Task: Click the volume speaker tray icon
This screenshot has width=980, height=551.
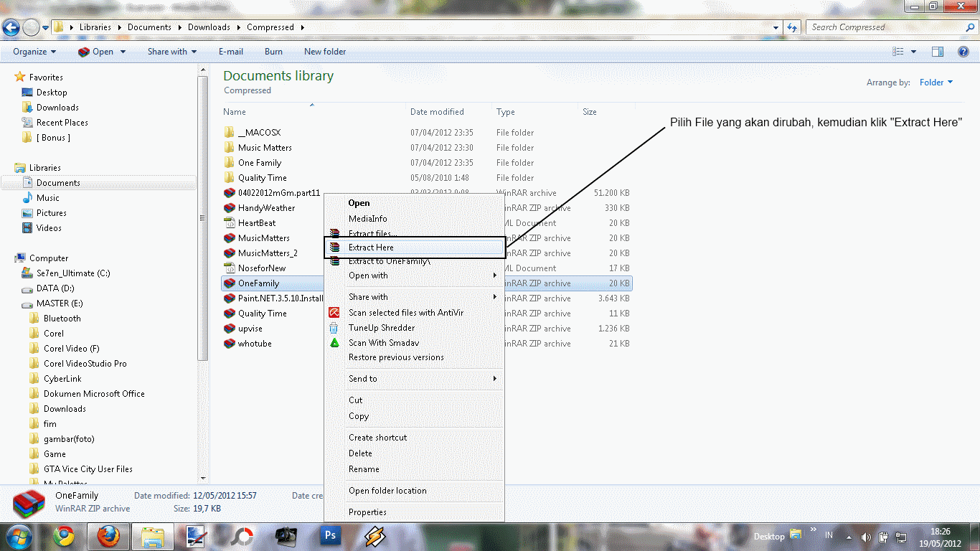Action: coord(866,537)
